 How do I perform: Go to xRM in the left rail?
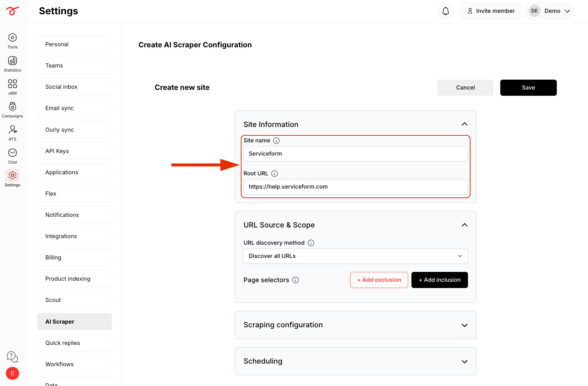[12, 87]
